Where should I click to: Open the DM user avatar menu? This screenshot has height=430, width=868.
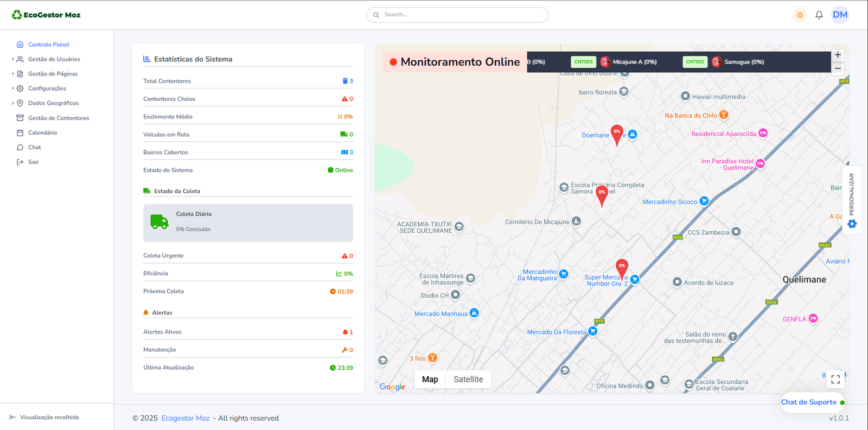(x=840, y=15)
